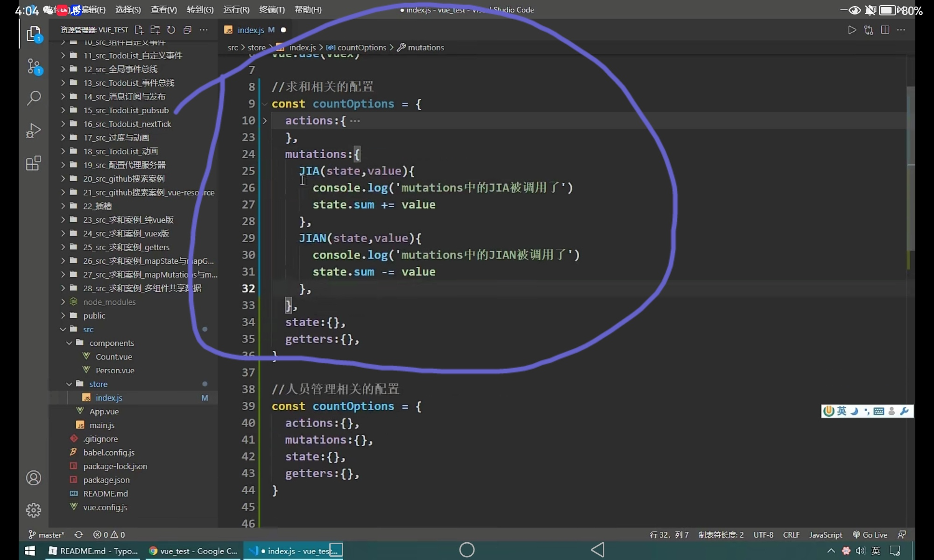Open the 运行(R) menu
This screenshot has height=560, width=934.
[236, 10]
